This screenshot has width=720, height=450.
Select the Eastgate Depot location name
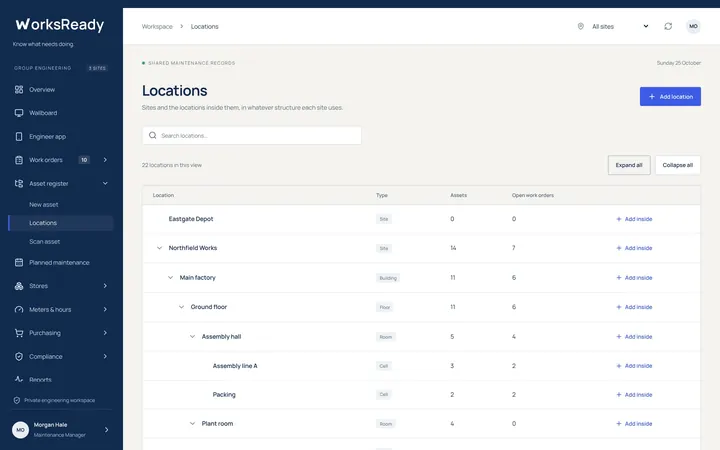point(191,219)
